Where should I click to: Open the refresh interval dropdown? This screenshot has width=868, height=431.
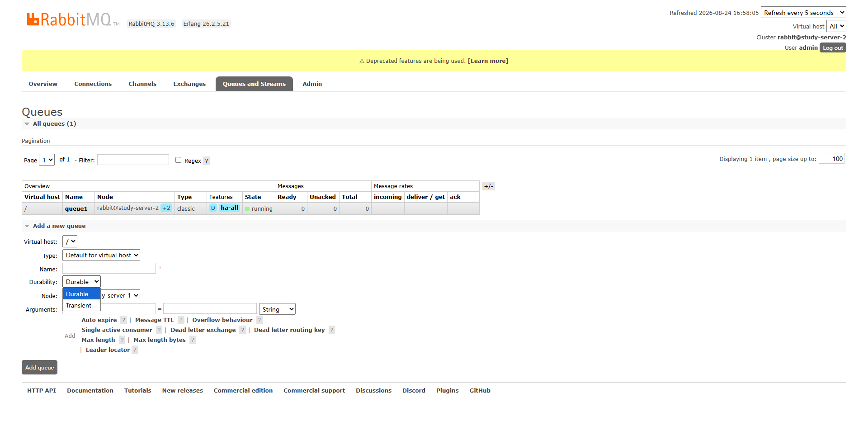pos(803,13)
